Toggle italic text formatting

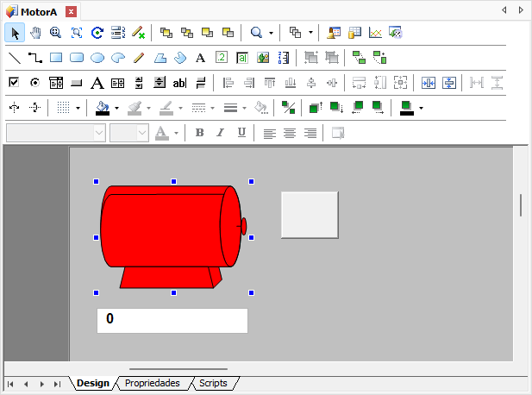[x=220, y=133]
